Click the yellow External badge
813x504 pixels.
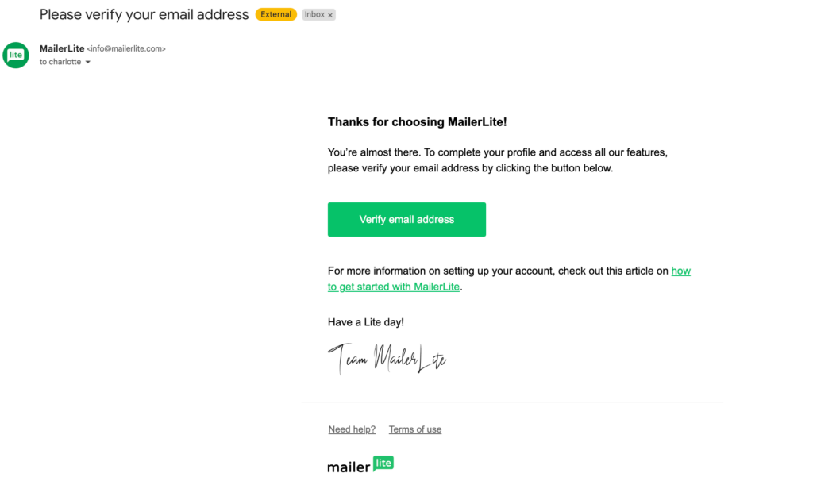pyautogui.click(x=275, y=14)
